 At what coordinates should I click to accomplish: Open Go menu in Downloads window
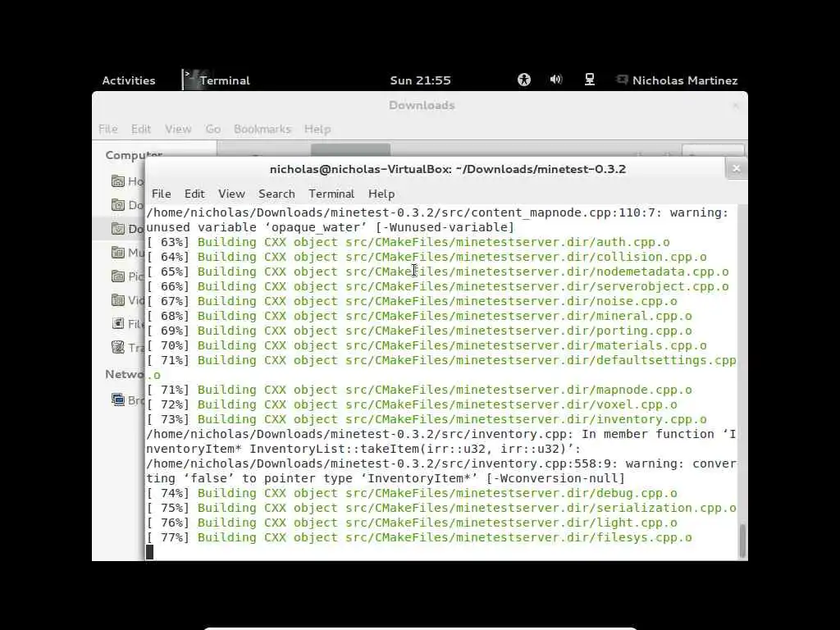point(212,129)
